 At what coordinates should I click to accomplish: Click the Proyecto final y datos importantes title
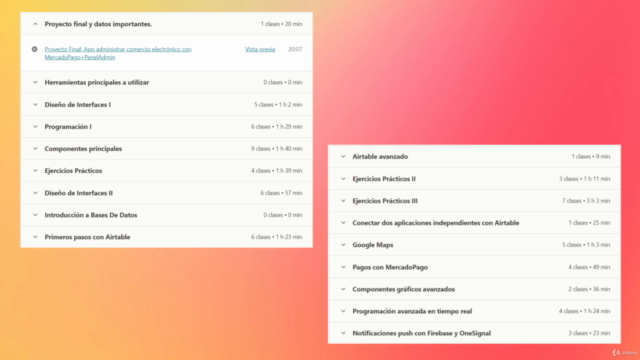pos(98,24)
